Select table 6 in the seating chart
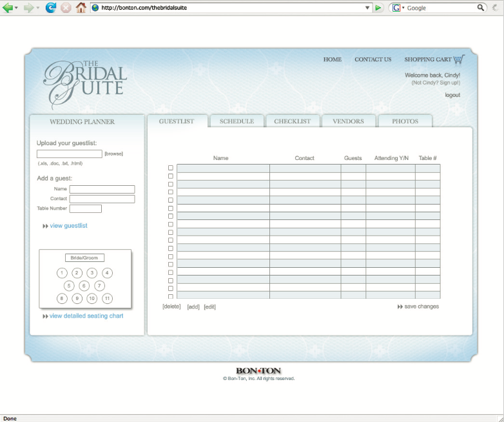 coord(84,285)
